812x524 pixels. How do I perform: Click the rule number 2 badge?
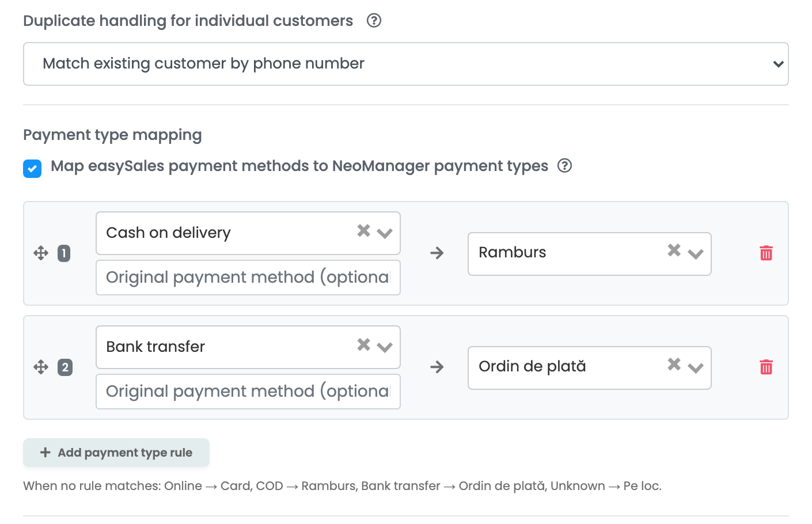pos(65,367)
